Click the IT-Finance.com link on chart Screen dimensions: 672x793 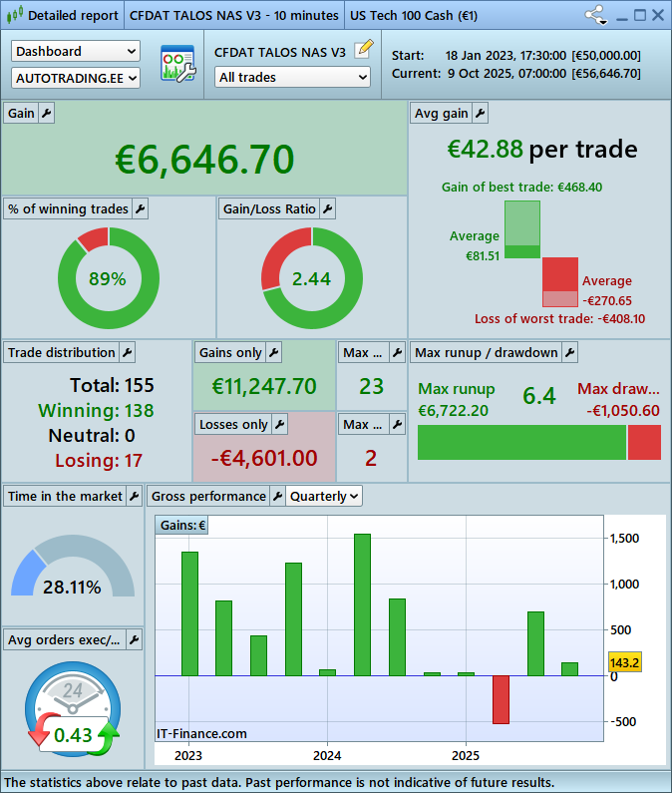[x=201, y=733]
